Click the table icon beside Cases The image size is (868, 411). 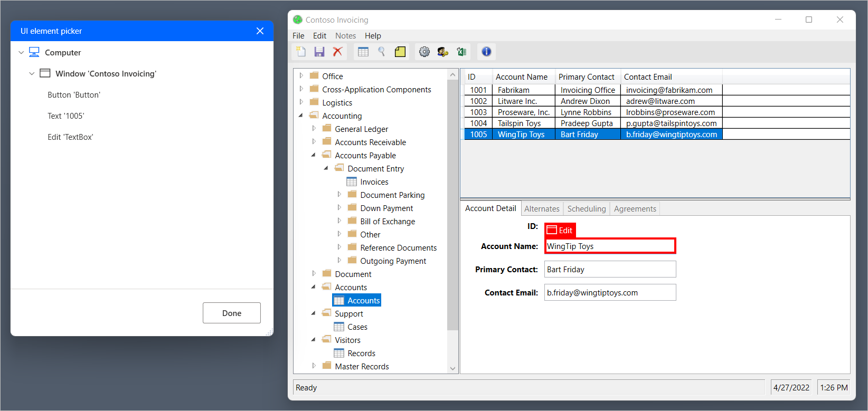tap(339, 327)
